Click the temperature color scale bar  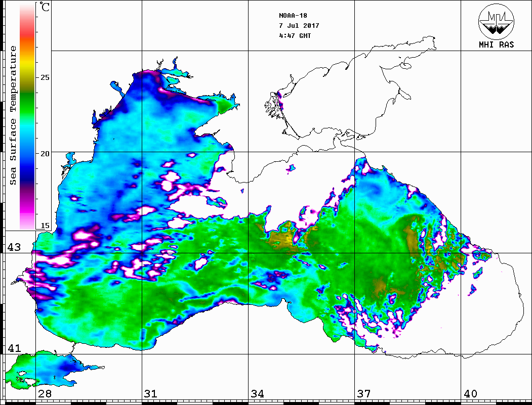point(27,116)
